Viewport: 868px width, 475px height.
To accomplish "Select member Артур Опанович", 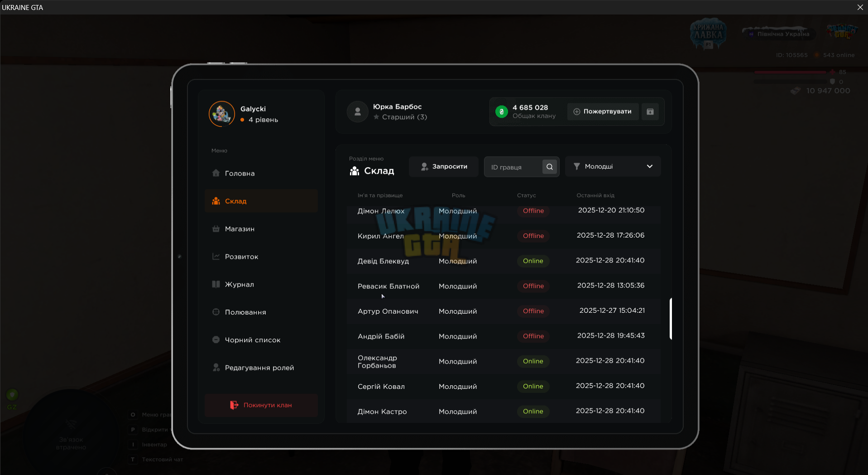I will coord(504,311).
